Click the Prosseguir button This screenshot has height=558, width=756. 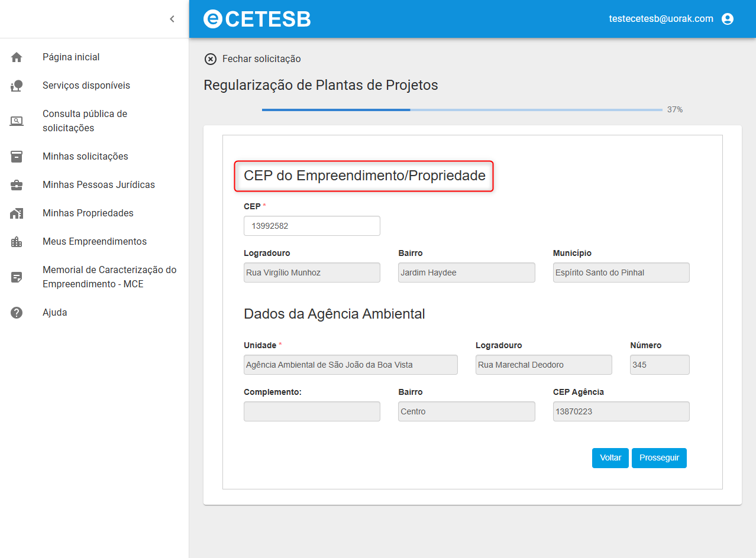[659, 458]
